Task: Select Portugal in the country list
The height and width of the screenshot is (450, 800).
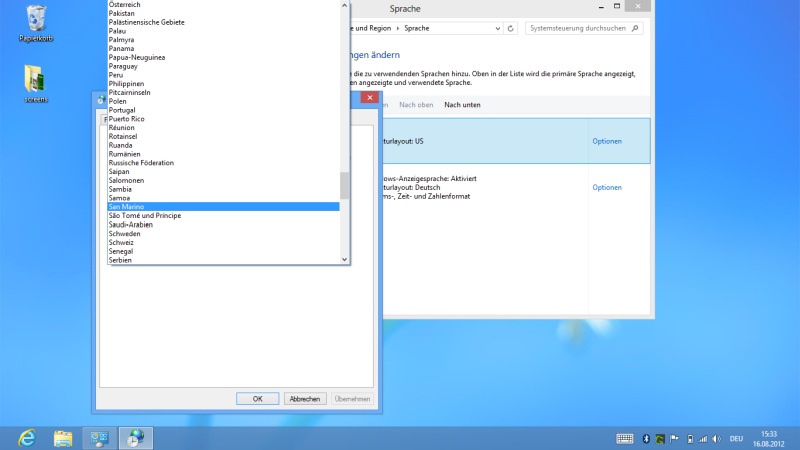Action: (223, 110)
